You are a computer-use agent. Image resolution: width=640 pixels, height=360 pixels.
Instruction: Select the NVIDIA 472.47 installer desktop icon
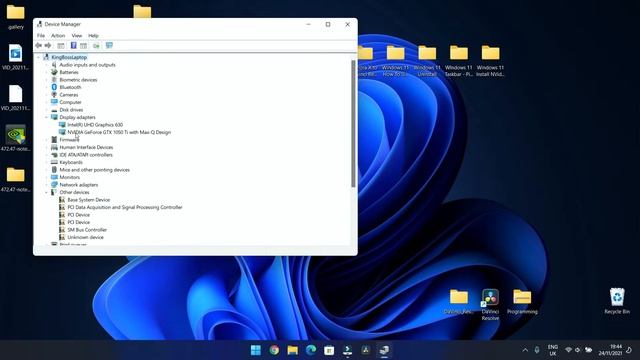coord(16,138)
